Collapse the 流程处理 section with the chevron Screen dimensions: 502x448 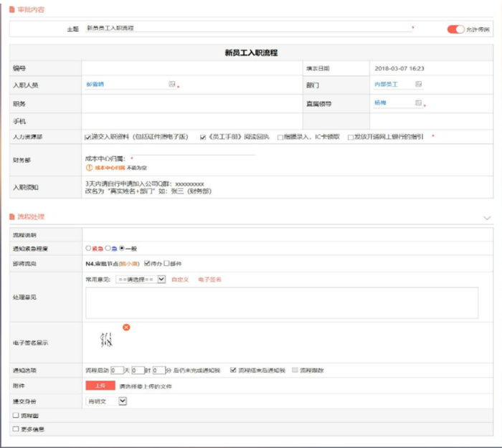click(488, 217)
